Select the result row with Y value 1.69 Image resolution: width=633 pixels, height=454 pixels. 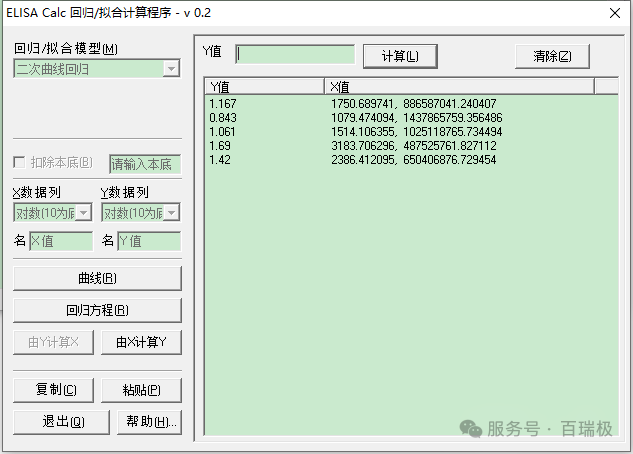click(411, 146)
